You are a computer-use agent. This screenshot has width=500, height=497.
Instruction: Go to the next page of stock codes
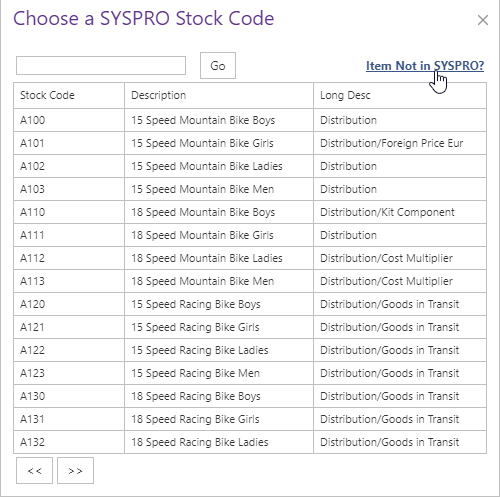(75, 470)
